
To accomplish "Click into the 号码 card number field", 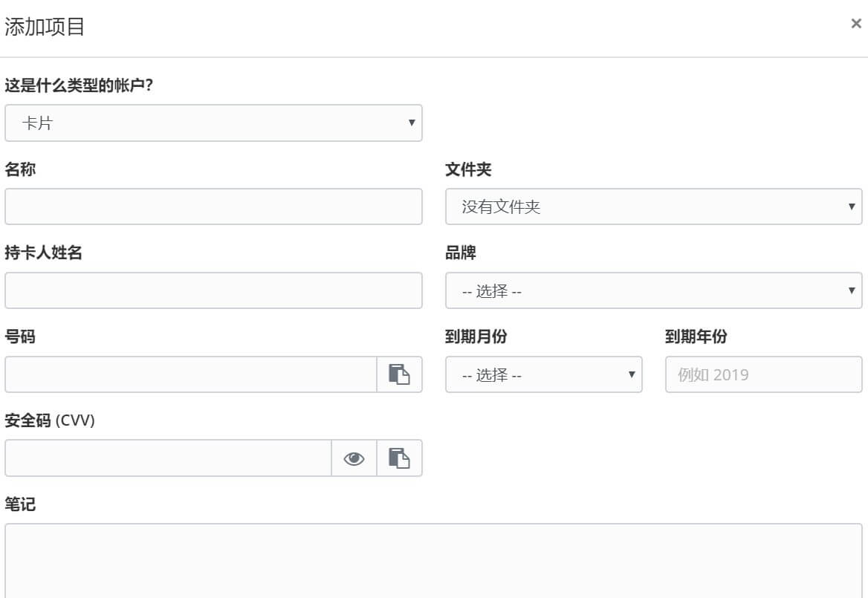I will (191, 374).
